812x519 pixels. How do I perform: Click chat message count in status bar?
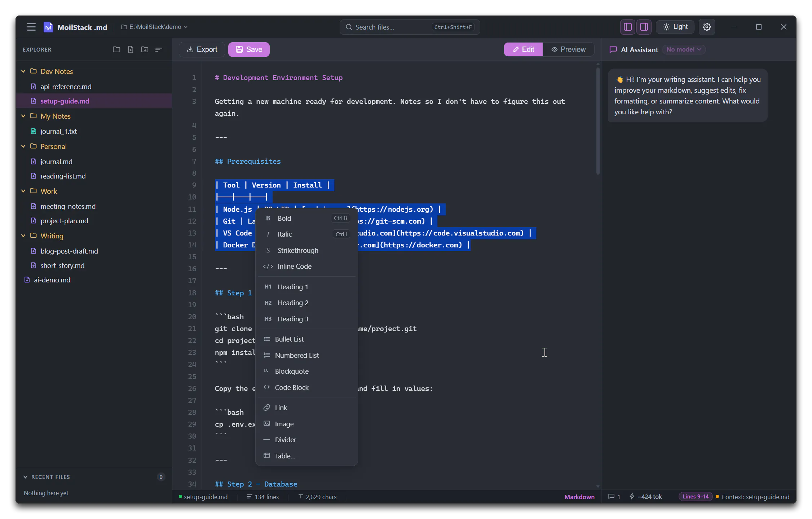tap(614, 497)
